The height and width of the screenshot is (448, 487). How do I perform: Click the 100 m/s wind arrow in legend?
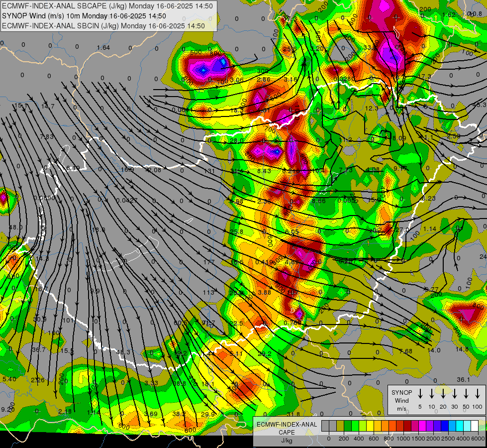point(478,394)
